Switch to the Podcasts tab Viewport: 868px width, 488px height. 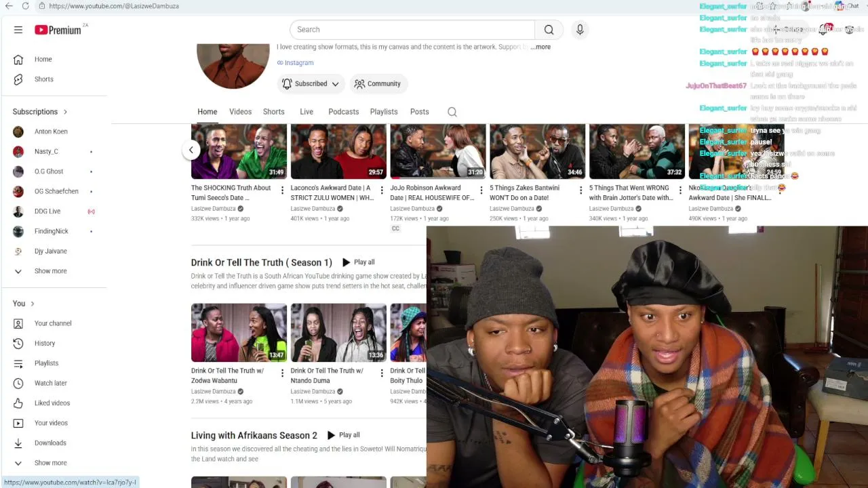pos(343,112)
